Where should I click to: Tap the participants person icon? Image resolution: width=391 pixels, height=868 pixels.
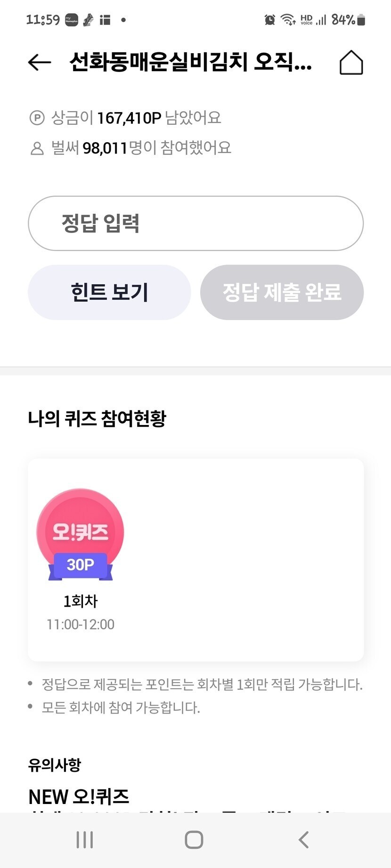(37, 148)
